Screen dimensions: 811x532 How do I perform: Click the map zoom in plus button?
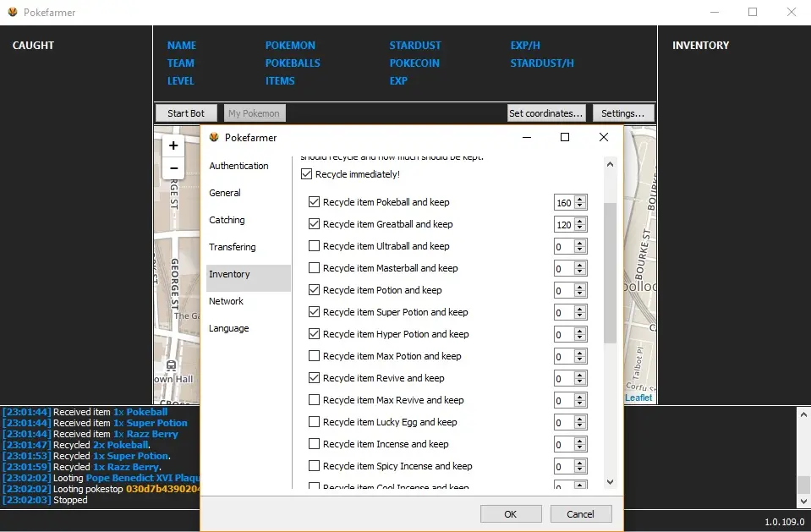tap(173, 145)
